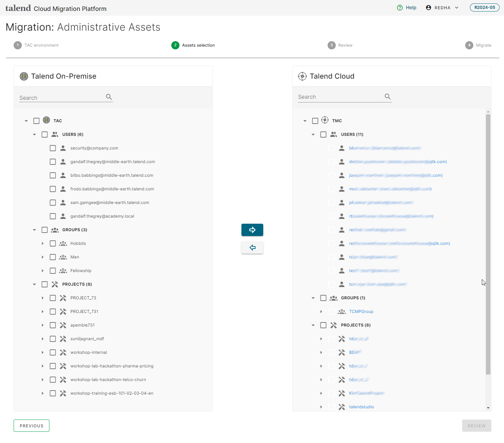The height and width of the screenshot is (443, 504).
Task: Click the person icon beside security@company.com
Action: [63, 148]
